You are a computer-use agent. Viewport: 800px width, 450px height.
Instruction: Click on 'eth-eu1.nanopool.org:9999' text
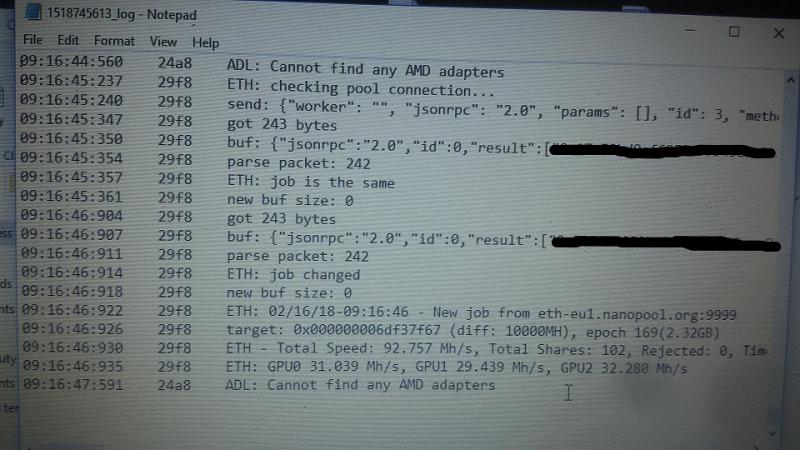pos(637,315)
